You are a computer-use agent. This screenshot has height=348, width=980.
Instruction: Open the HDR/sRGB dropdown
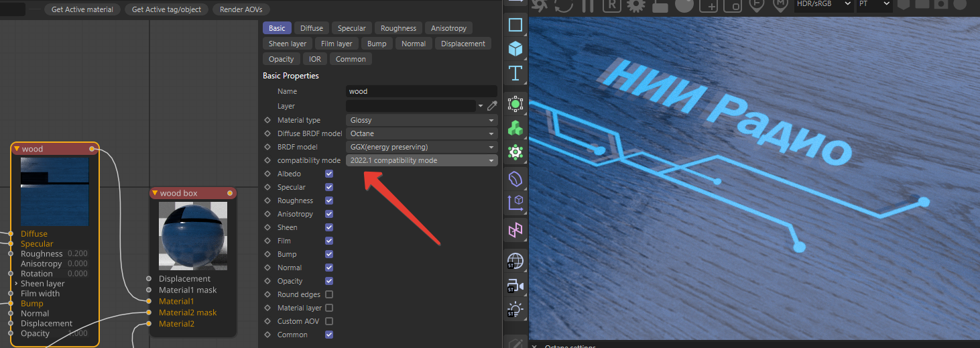(x=823, y=4)
